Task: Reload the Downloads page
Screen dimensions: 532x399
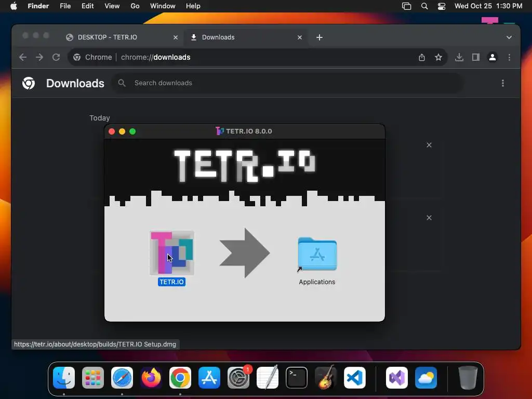Action: (56, 57)
